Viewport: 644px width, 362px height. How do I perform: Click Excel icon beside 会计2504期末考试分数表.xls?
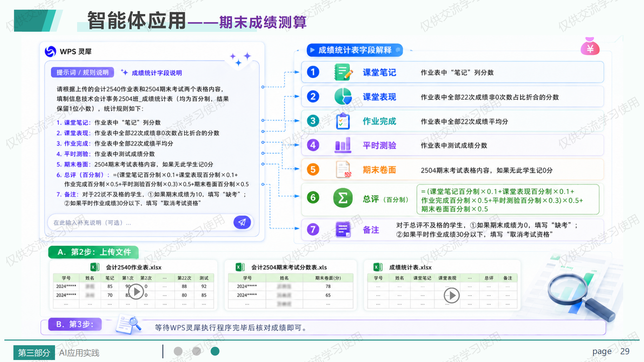[240, 267]
